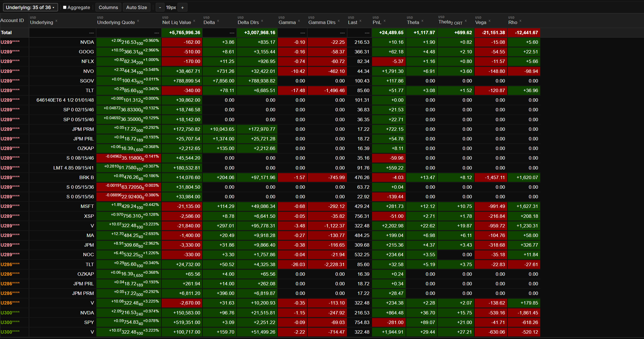Sort by the Net Liq Value header
Screen dimensions: 644x339
pyautogui.click(x=177, y=22)
